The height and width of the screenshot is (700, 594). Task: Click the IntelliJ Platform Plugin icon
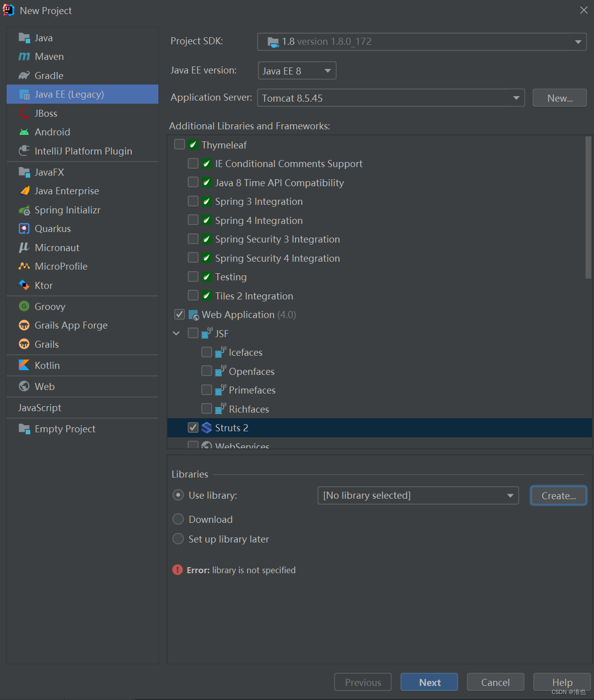tap(24, 151)
